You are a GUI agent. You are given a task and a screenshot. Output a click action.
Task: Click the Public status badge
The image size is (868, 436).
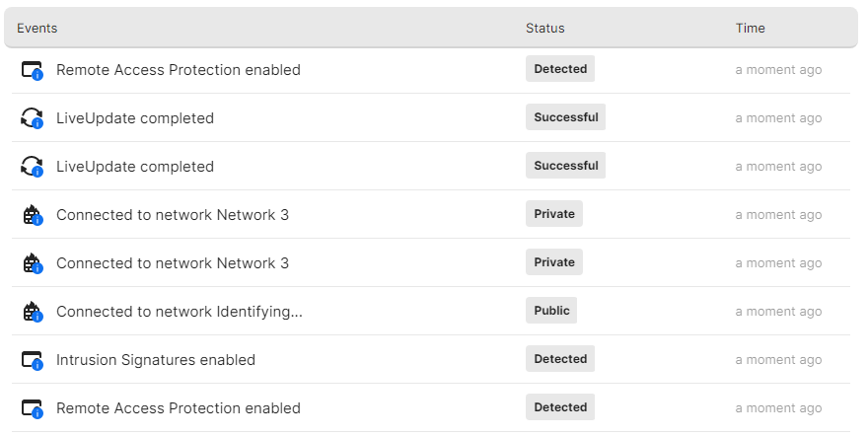[x=551, y=311]
